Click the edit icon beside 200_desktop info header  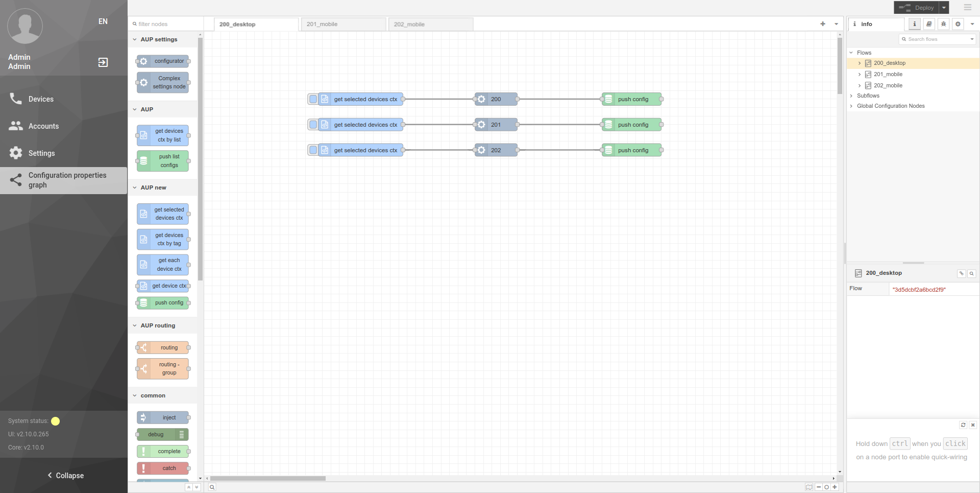point(962,273)
